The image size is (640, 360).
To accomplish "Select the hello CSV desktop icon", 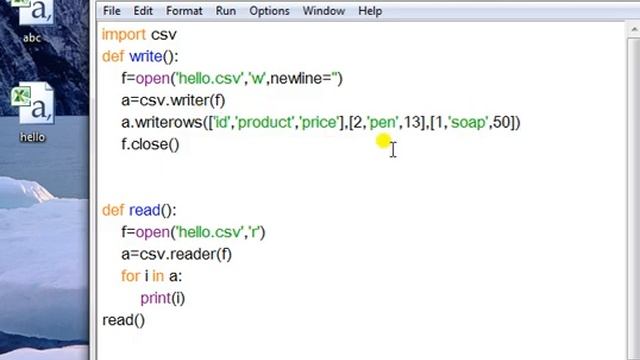I will [33, 113].
